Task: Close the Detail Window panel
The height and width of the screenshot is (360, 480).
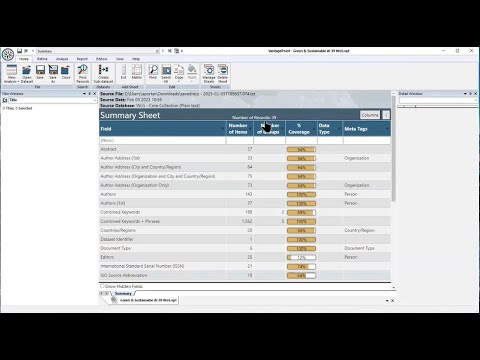Action: (476, 94)
